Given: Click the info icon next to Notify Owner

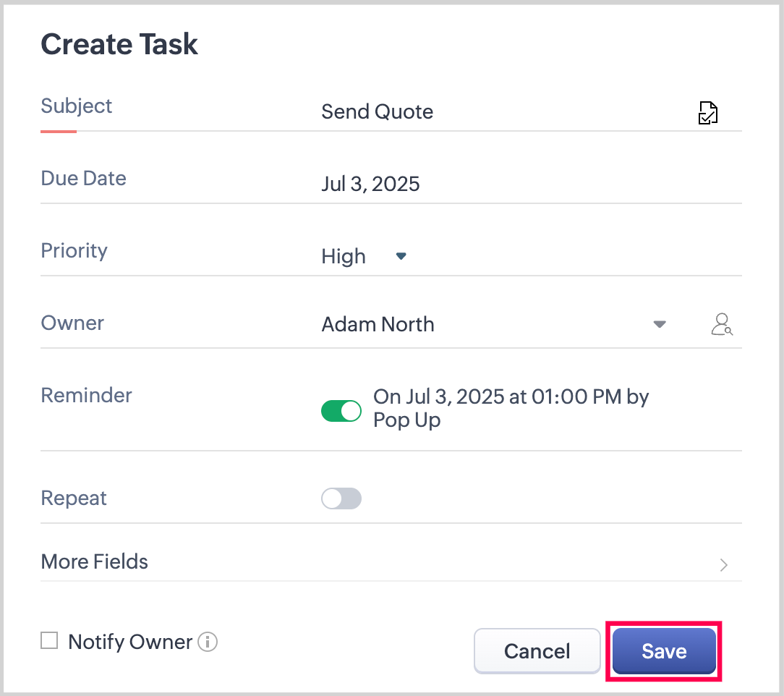Looking at the screenshot, I should click(208, 642).
